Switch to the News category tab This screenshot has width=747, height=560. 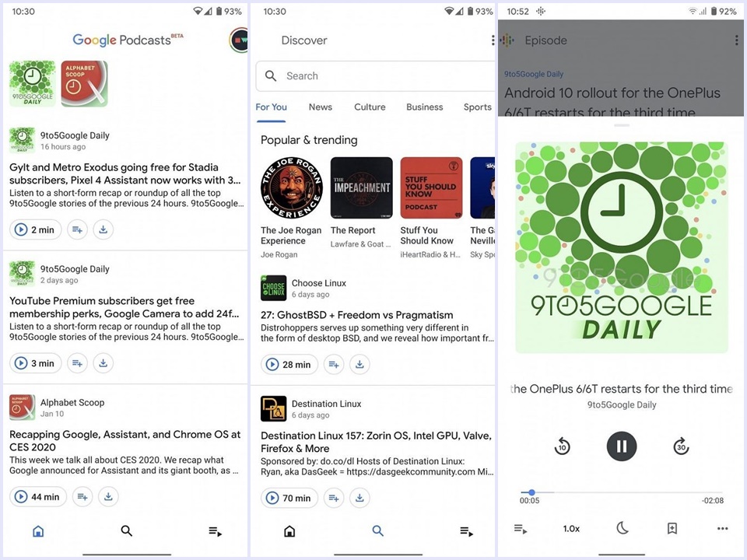pos(320,107)
